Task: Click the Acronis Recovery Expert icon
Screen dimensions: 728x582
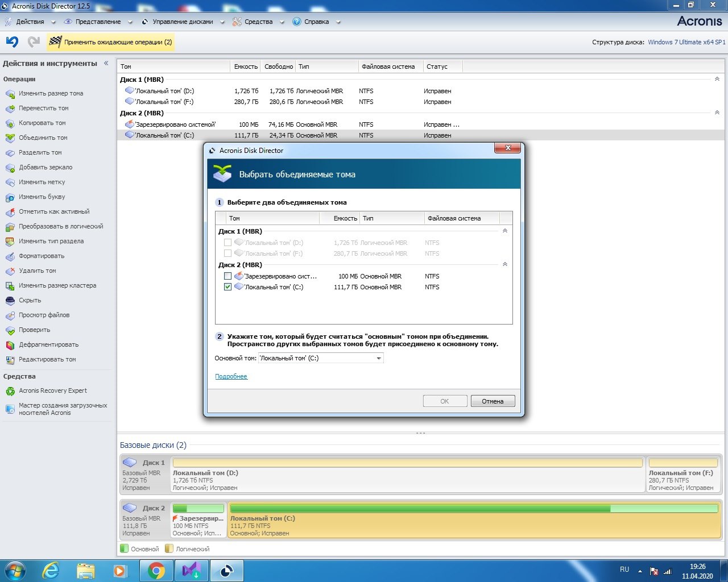Action: (x=10, y=391)
